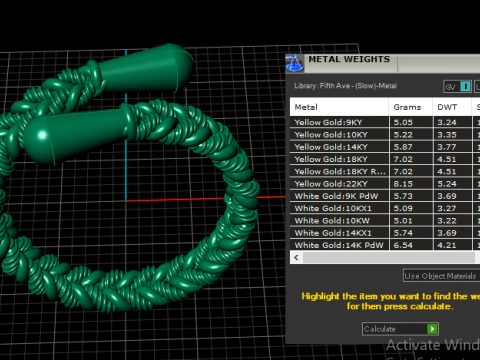480x360 pixels.
Task: Click DWT value 3.35
Action: [x=447, y=135]
